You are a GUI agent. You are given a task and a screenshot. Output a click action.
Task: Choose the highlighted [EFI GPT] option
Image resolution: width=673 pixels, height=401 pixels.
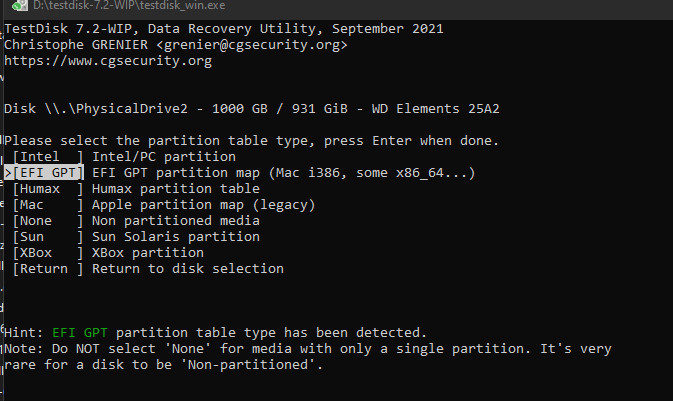pyautogui.click(x=48, y=173)
